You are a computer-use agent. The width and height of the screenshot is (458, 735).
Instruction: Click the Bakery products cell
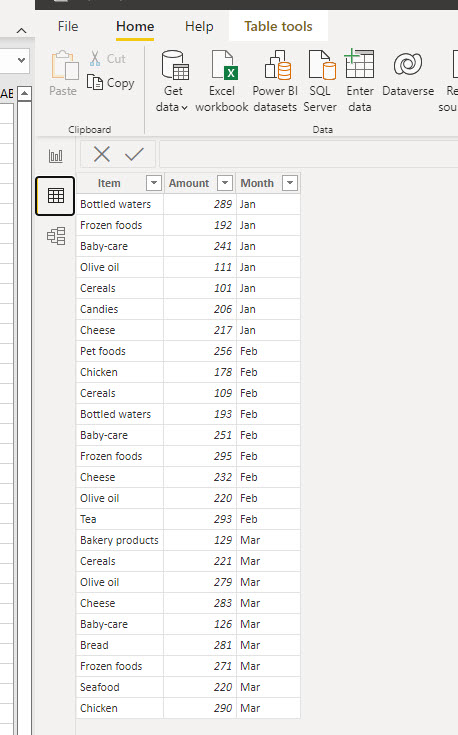[119, 540]
